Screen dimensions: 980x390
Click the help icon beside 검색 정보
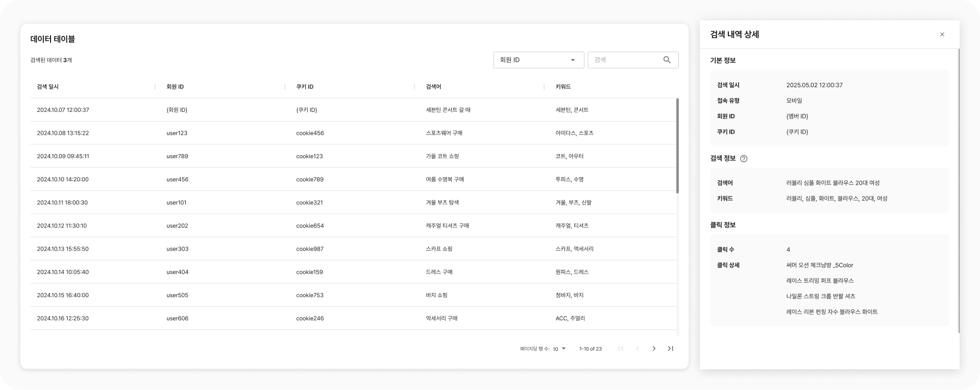click(744, 159)
